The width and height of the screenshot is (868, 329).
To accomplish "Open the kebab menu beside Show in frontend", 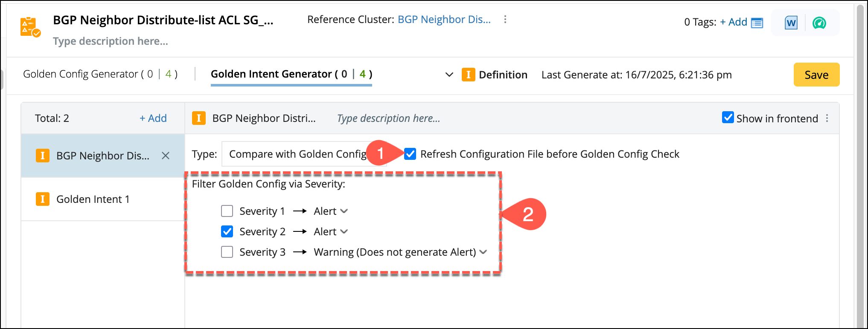I will pyautogui.click(x=827, y=118).
